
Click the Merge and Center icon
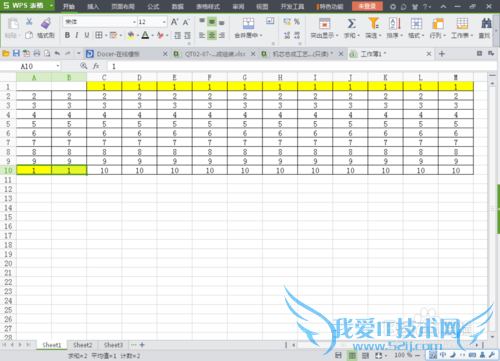248,23
